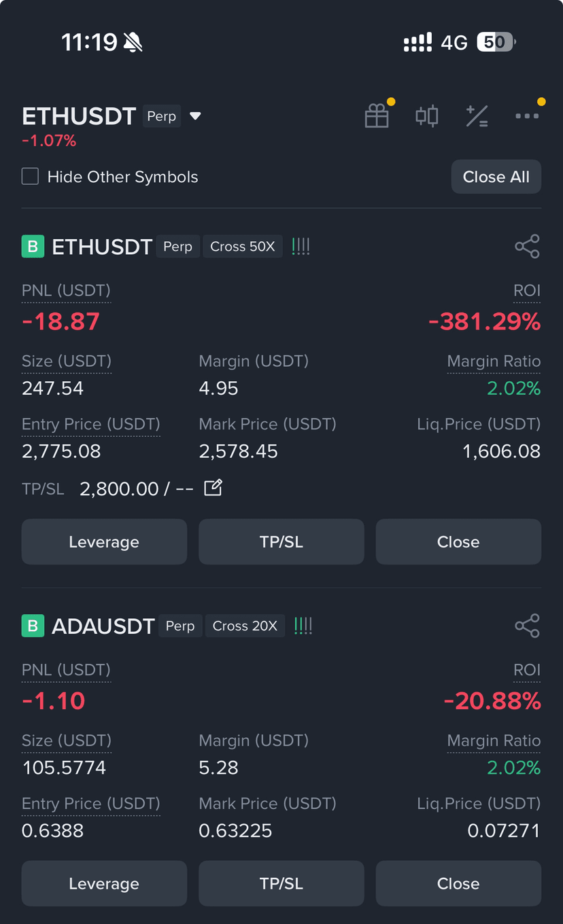Open Leverage for the ETHUSDT position

pyautogui.click(x=104, y=541)
